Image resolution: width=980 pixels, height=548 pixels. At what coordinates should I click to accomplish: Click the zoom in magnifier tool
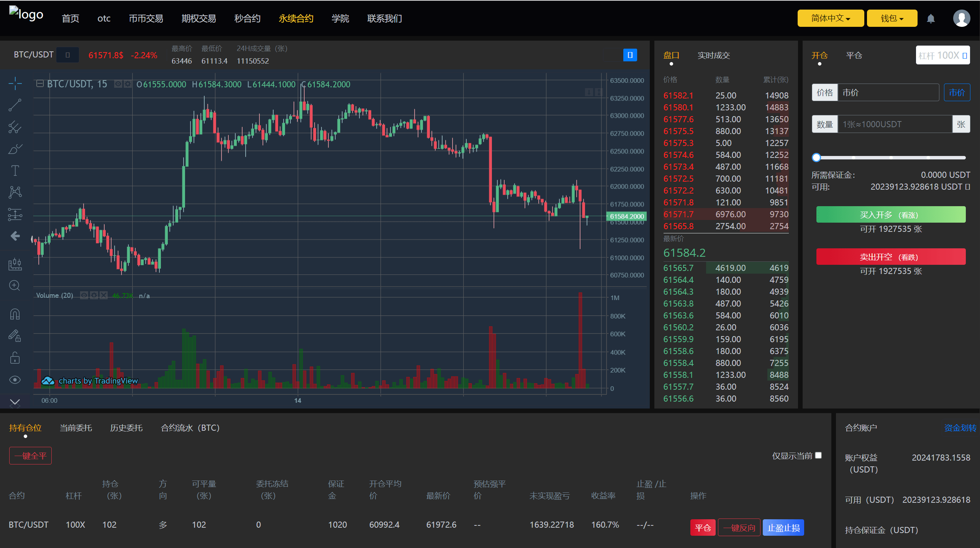click(15, 285)
